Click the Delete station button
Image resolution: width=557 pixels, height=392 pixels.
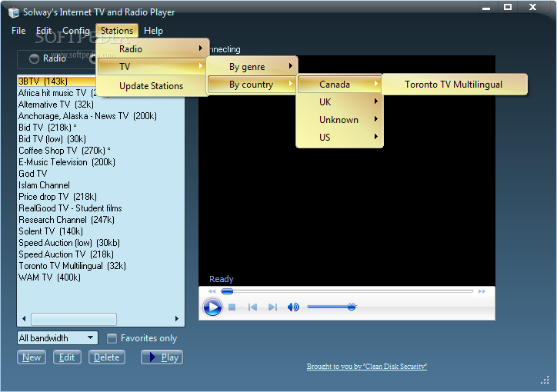(107, 357)
